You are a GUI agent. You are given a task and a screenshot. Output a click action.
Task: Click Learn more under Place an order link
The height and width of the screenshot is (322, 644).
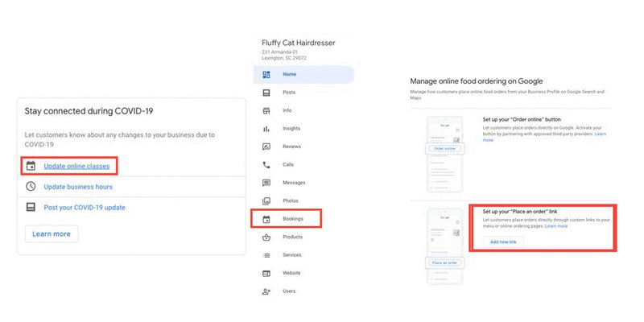click(556, 226)
